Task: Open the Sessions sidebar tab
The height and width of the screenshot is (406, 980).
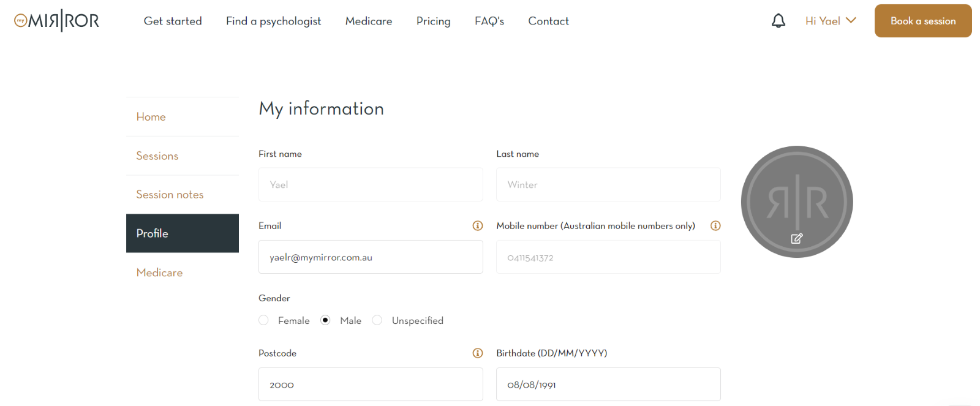Action: [157, 156]
